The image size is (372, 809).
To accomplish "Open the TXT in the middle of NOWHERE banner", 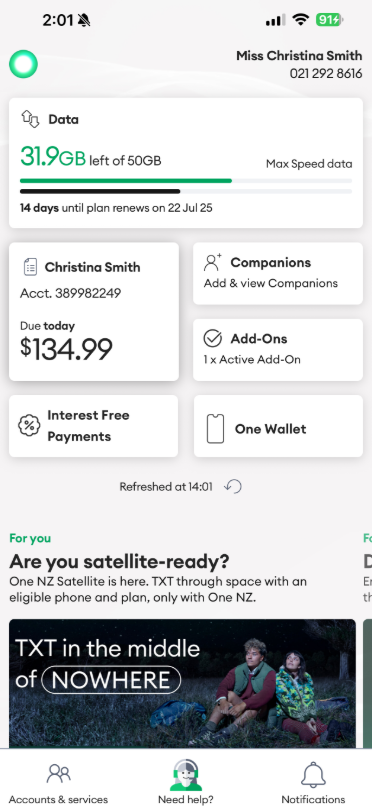I will coord(182,683).
